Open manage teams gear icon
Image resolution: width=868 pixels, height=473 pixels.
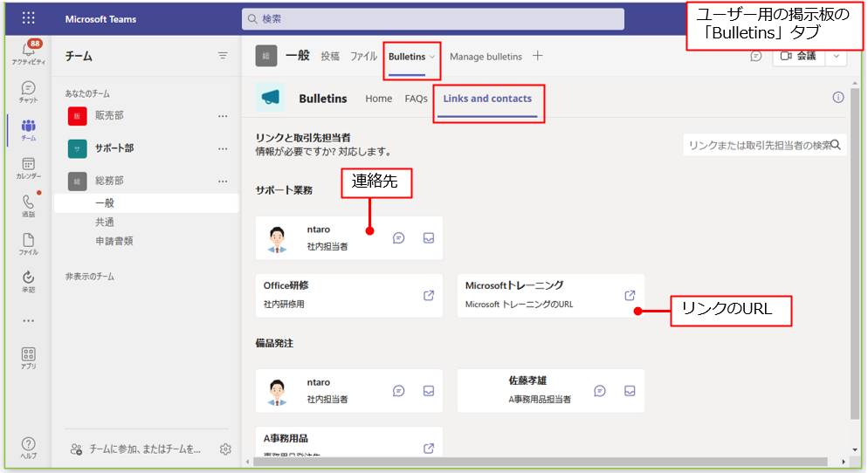(225, 449)
